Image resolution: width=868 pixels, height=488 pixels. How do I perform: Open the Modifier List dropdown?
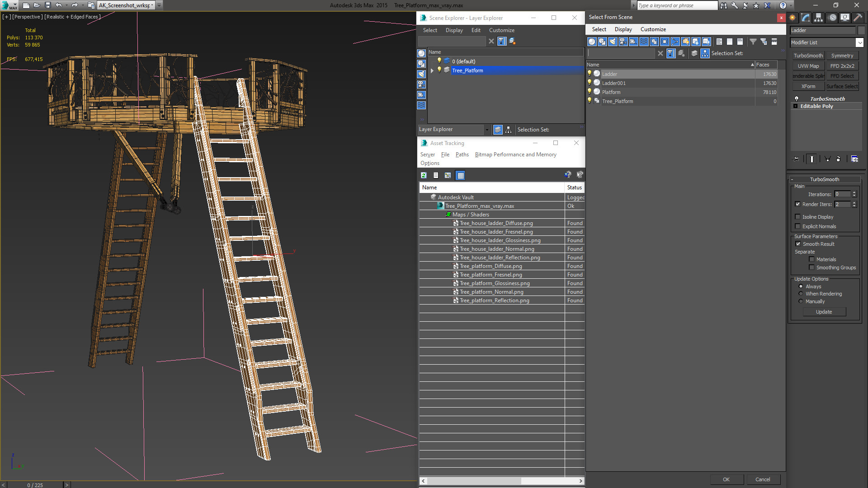(859, 42)
